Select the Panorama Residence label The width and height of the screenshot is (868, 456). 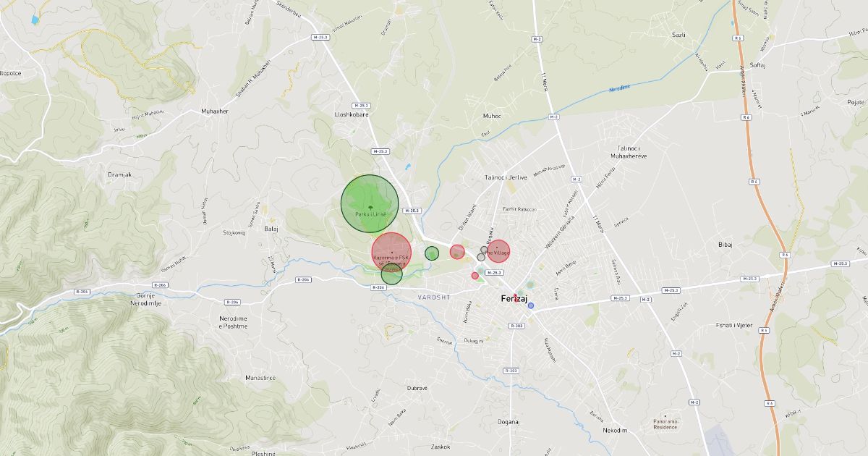(665, 424)
